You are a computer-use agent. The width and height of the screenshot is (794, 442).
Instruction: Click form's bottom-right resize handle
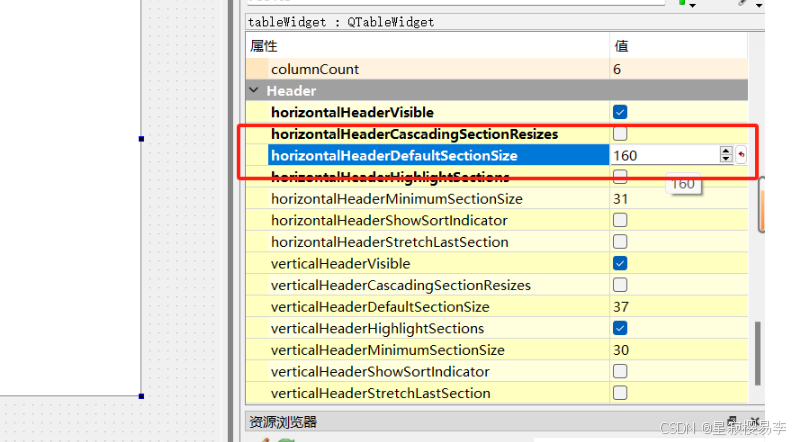click(x=141, y=396)
